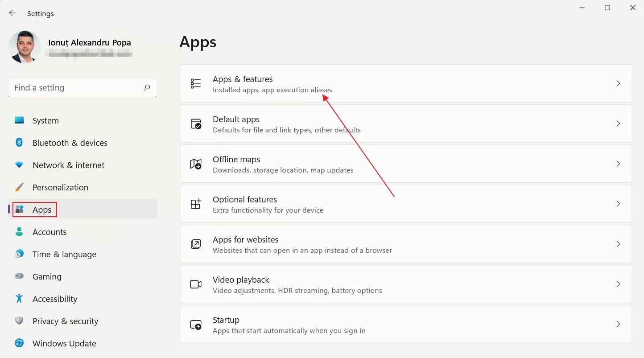
Task: Open Offline maps title link
Action: 236,159
